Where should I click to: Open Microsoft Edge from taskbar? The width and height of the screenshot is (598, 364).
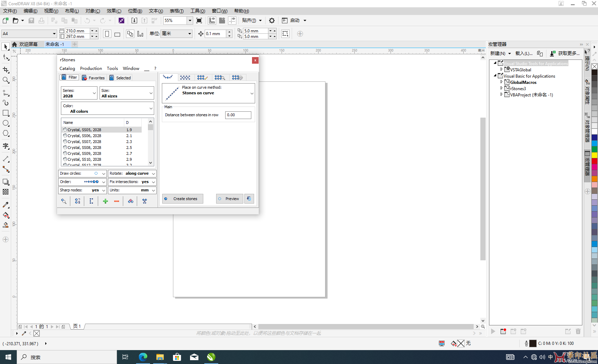(143, 357)
